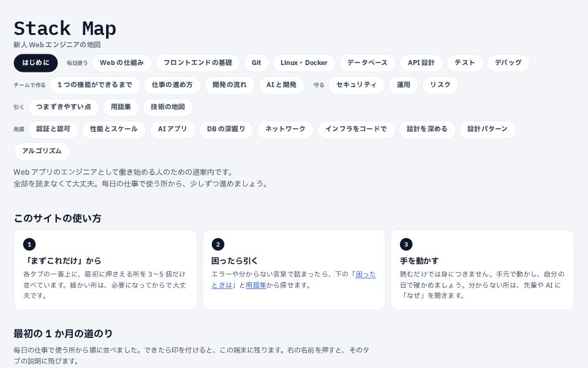Image resolution: width=588 pixels, height=368 pixels.
Task: Click the 最初の１か月の道のり heading
Action: pos(63,334)
